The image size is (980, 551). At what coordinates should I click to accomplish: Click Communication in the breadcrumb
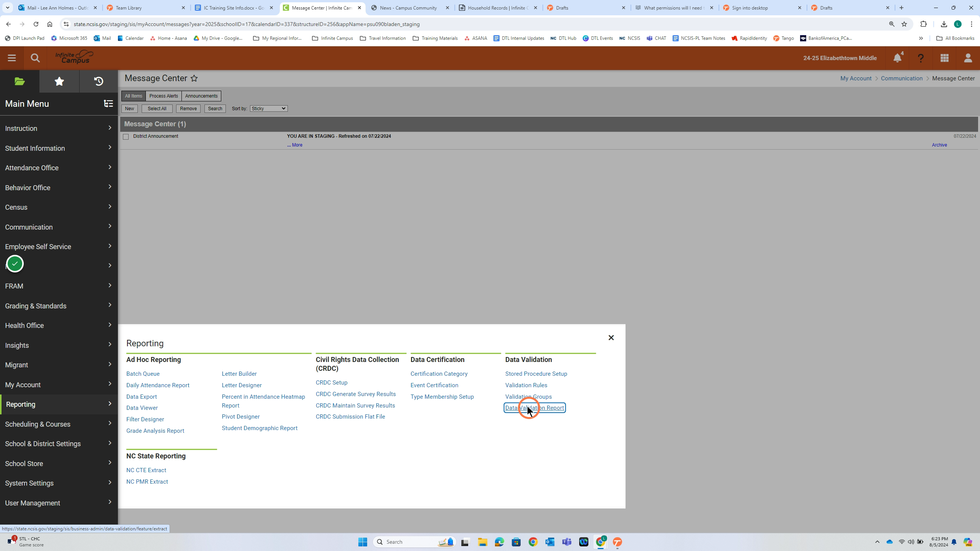902,78
